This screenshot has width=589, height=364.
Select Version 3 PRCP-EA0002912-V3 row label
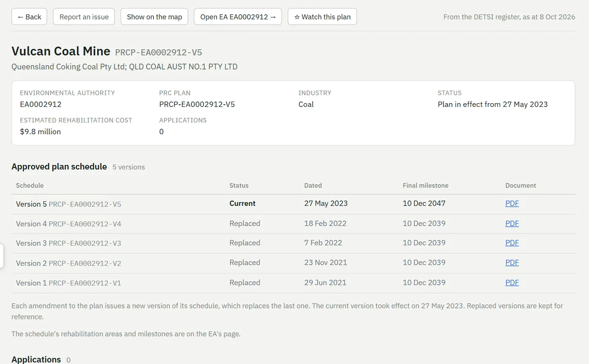(x=69, y=243)
